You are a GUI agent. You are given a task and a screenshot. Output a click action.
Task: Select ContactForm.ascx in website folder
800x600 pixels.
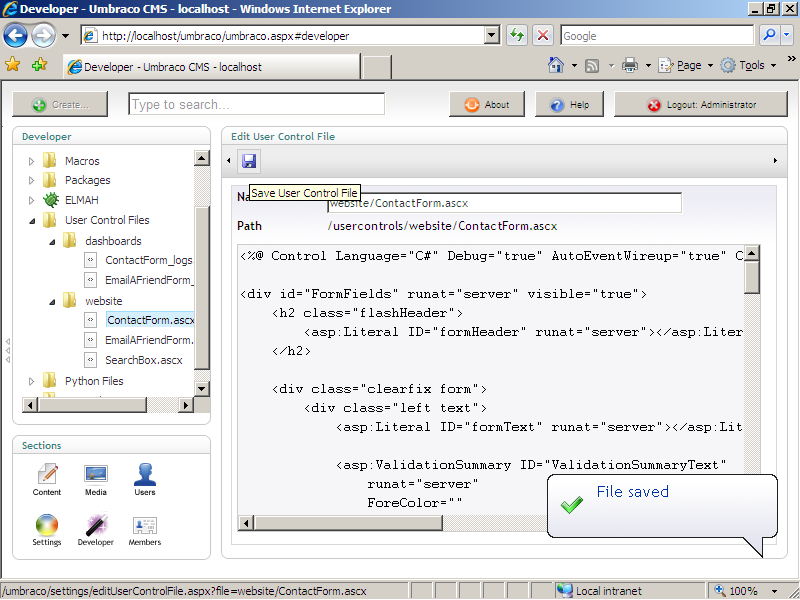click(140, 320)
